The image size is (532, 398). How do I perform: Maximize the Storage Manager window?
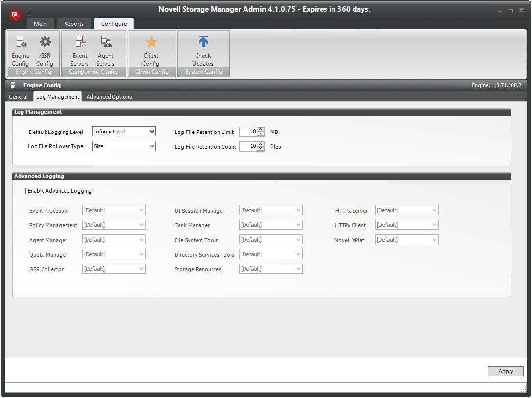[x=510, y=11]
